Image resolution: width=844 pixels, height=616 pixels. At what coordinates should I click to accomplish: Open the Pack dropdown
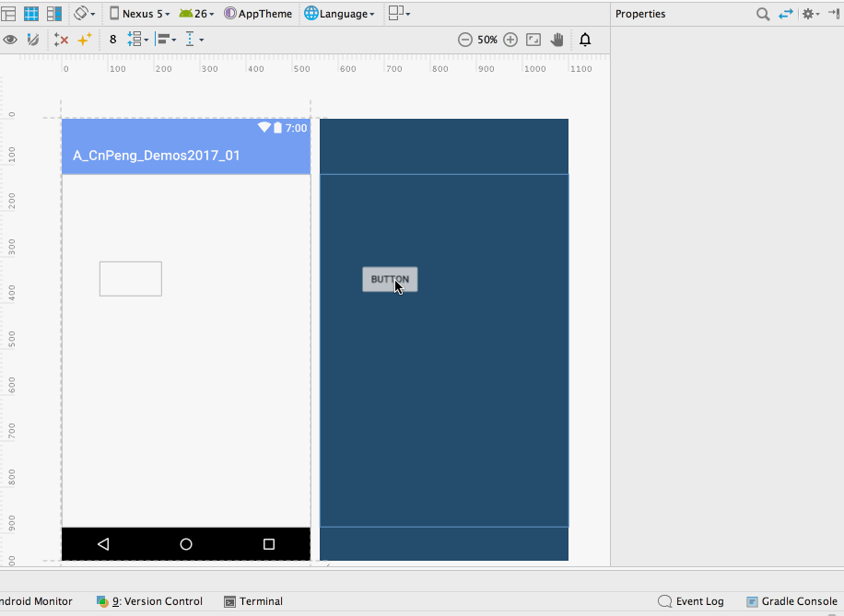pos(138,40)
